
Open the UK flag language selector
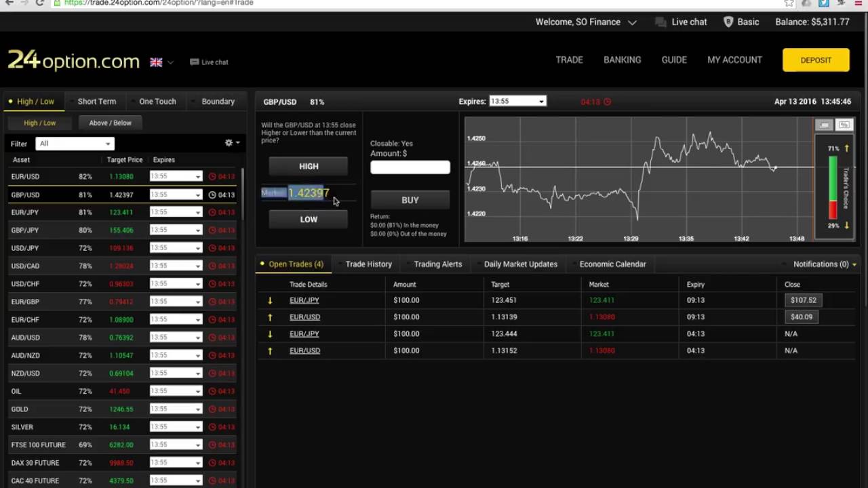point(161,62)
